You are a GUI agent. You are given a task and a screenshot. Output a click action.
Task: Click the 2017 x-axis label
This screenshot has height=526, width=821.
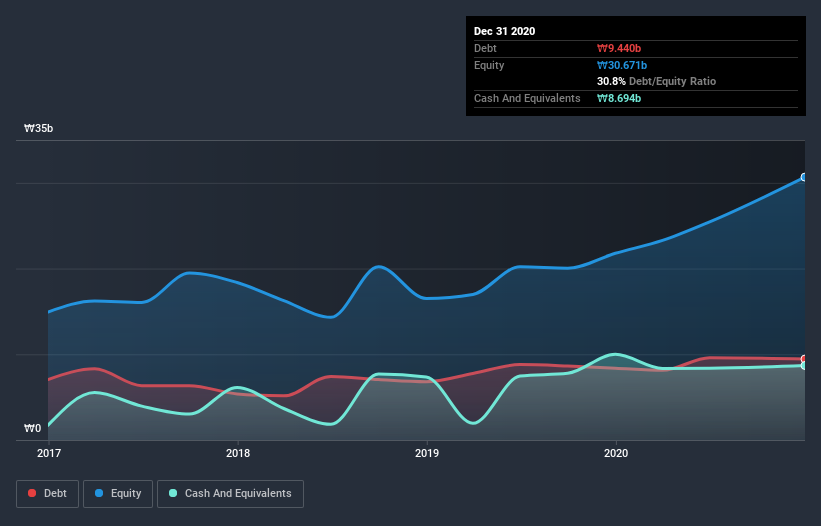pos(49,453)
